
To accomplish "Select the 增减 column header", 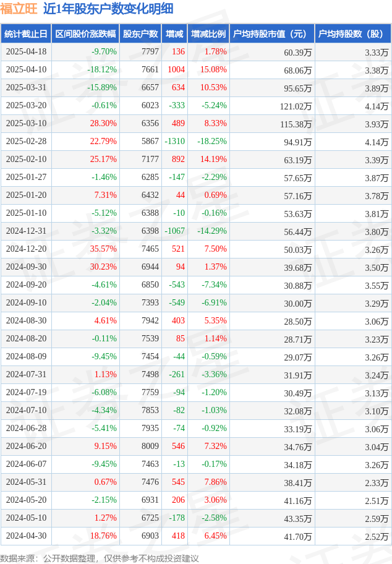I will click(174, 34).
